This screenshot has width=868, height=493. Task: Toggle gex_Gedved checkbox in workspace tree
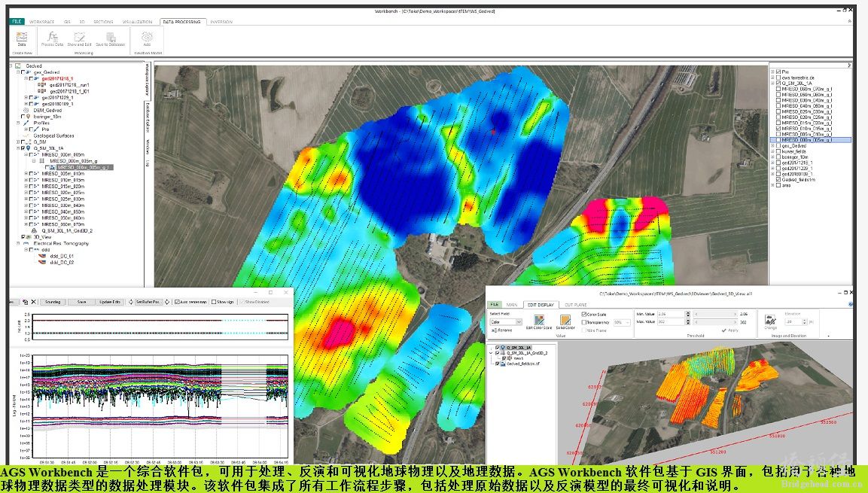pos(24,72)
